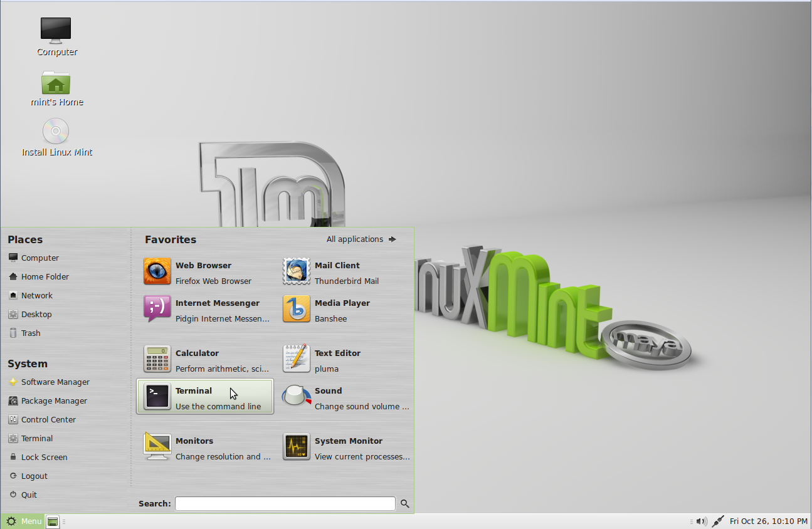Click the network connection tray icon
The height and width of the screenshot is (529, 812).
click(x=718, y=521)
